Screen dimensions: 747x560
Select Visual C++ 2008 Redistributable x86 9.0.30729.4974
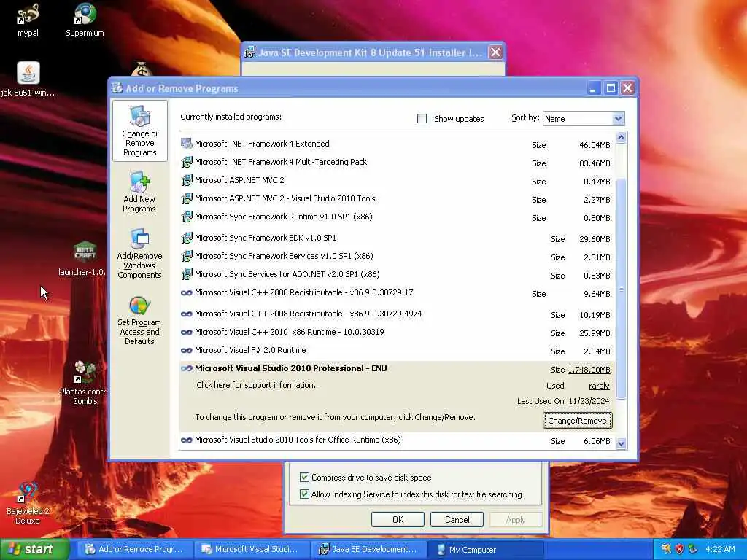396,314
